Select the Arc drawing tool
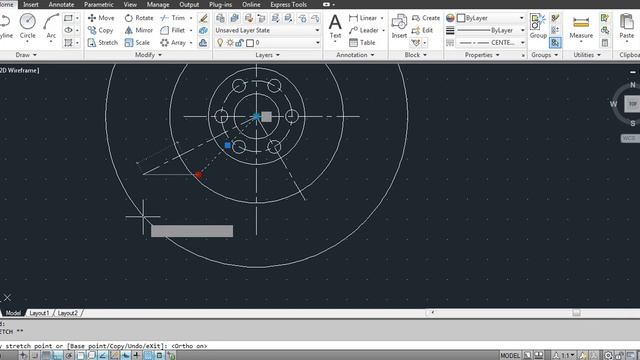 (x=51, y=26)
